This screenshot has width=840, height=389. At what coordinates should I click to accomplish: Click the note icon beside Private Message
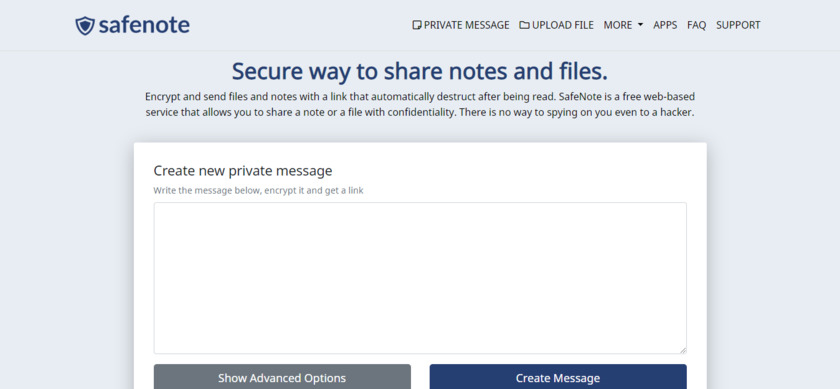pyautogui.click(x=417, y=25)
